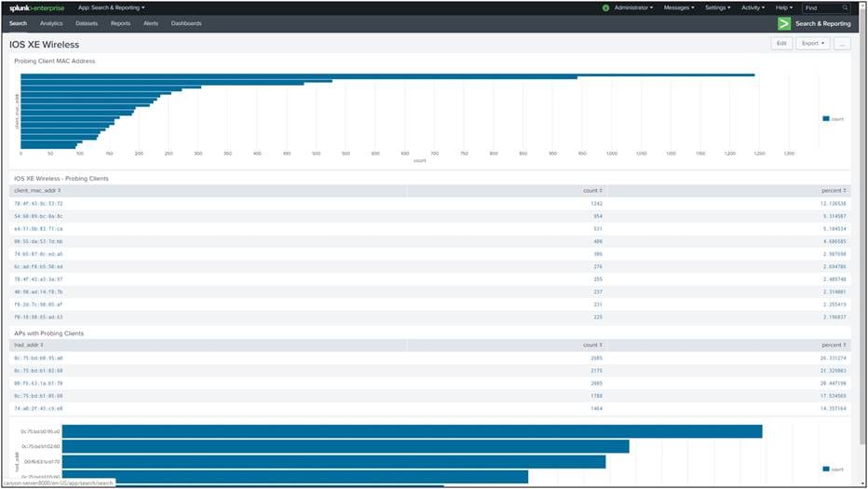Click count value 531 in Probing Clients
This screenshot has height=489, width=868.
pyautogui.click(x=598, y=229)
